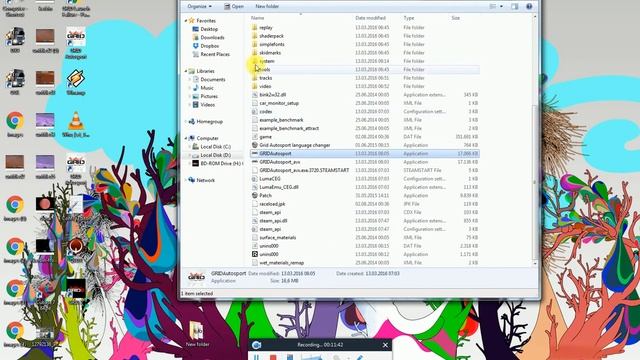Open the Organize dropdown menu
The width and height of the screenshot is (640, 360).
(x=199, y=6)
